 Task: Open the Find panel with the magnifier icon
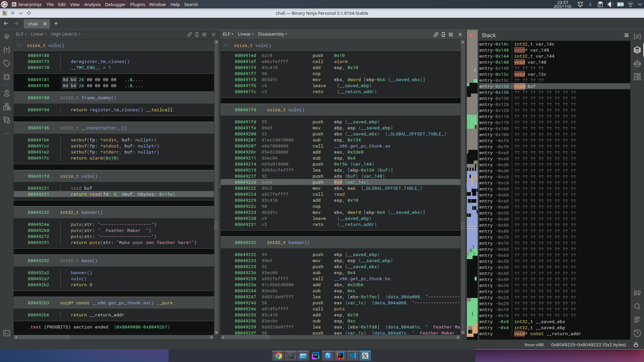pos(638,306)
